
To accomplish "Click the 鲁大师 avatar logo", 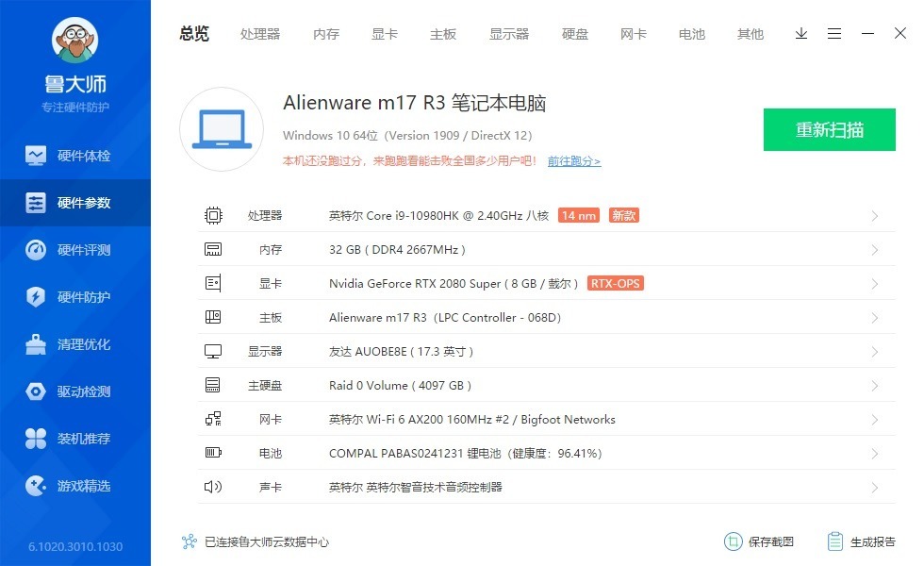I will pos(75,42).
